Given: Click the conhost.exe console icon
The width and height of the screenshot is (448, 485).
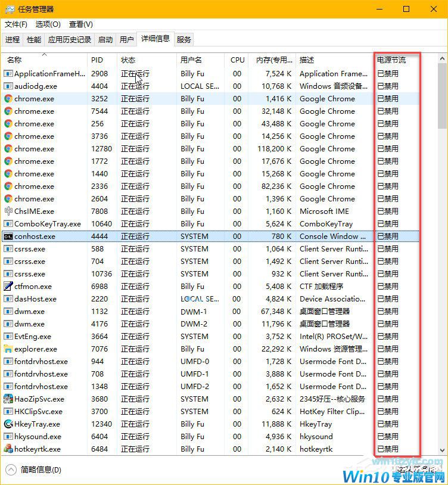Looking at the screenshot, I should (8, 237).
